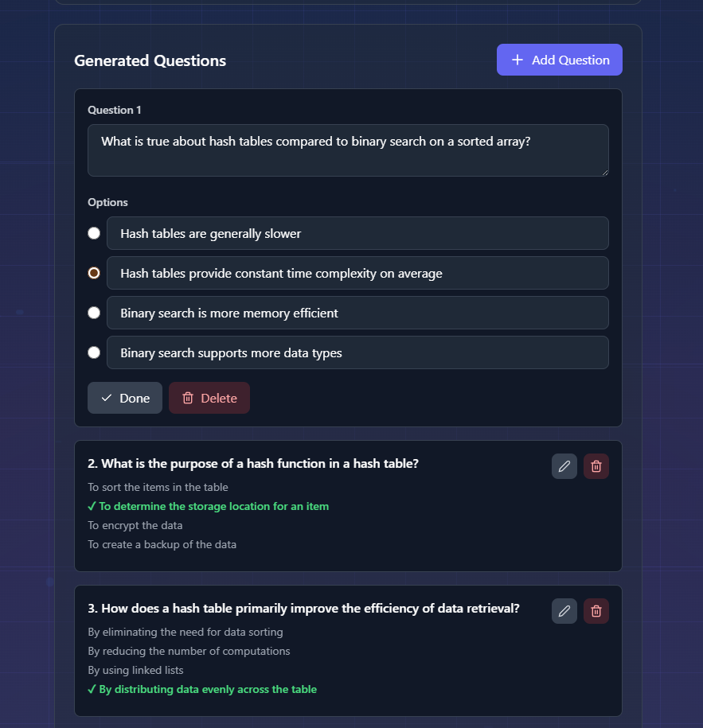
Task: Mark 'Binary search is more memory efficient' correct
Action: pyautogui.click(x=94, y=313)
